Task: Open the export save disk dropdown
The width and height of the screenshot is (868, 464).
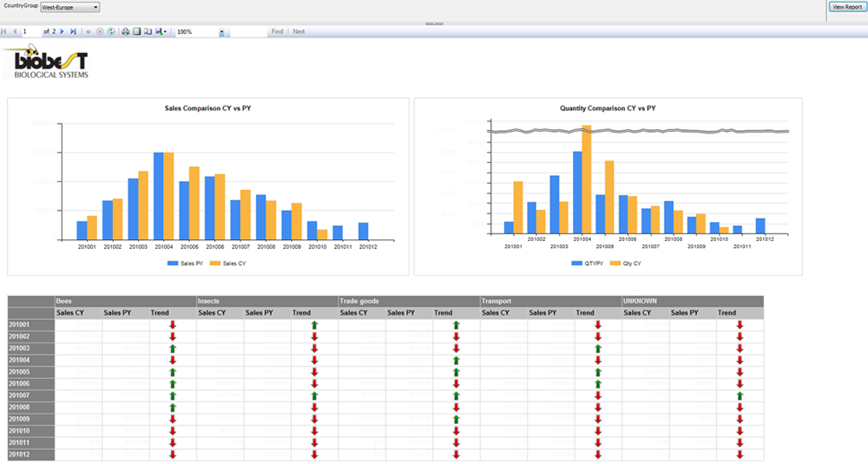Action: pos(161,31)
